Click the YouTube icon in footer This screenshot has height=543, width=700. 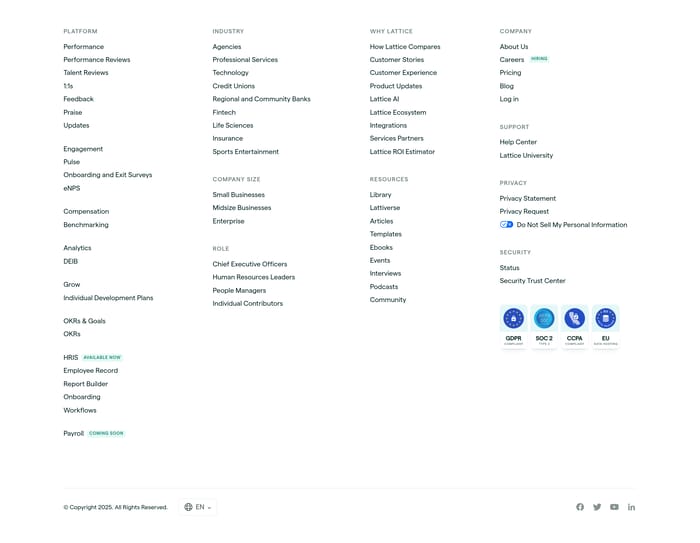(x=614, y=507)
